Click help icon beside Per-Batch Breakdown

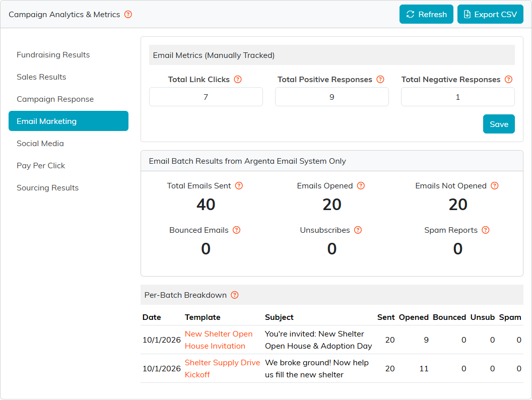[234, 295]
